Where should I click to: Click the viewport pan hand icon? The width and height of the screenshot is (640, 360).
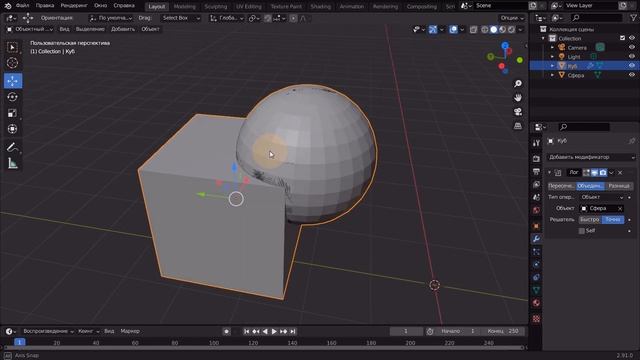(518, 98)
